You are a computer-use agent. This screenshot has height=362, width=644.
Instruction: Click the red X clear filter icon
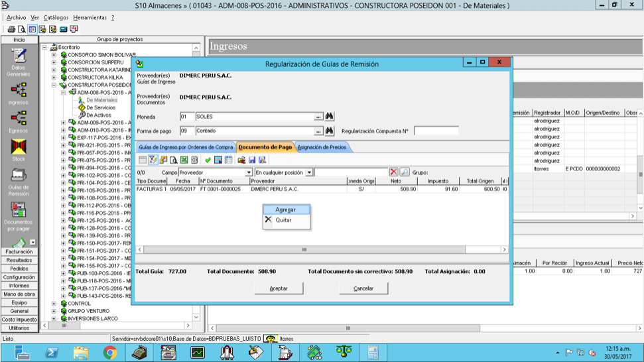pyautogui.click(x=393, y=172)
